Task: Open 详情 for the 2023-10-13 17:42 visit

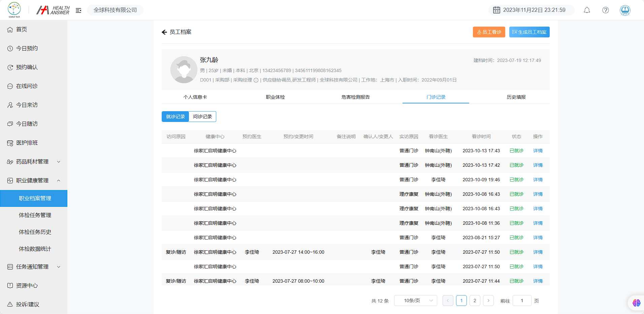Action: pyautogui.click(x=538, y=165)
